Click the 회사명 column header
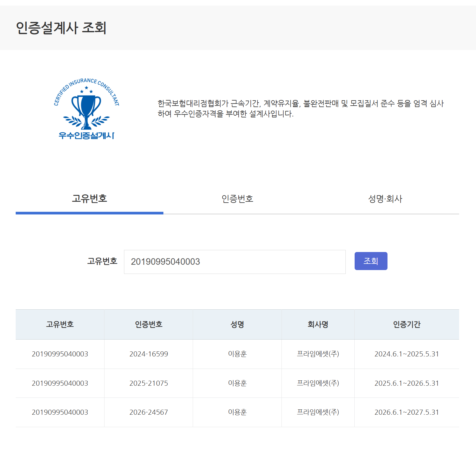The width and height of the screenshot is (476, 449). point(318,324)
